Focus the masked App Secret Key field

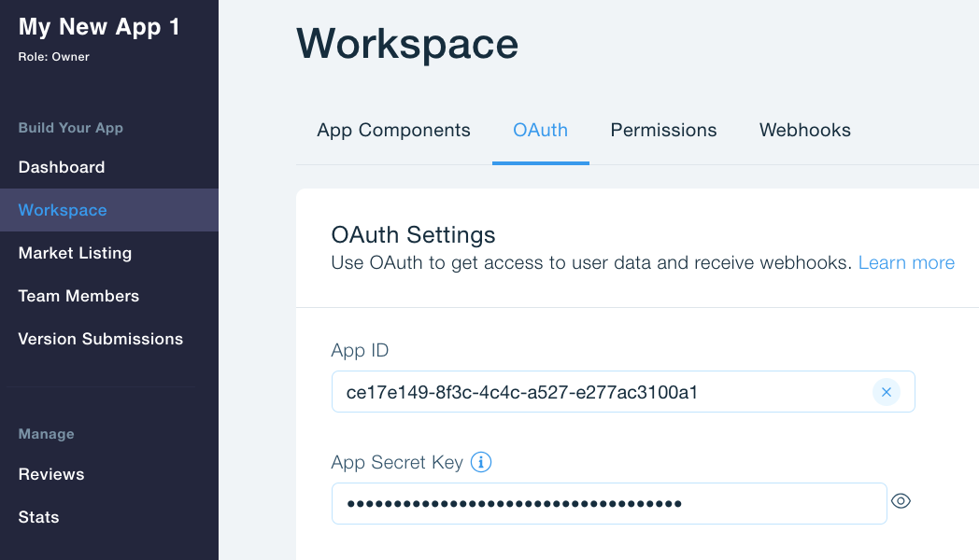[x=607, y=504]
